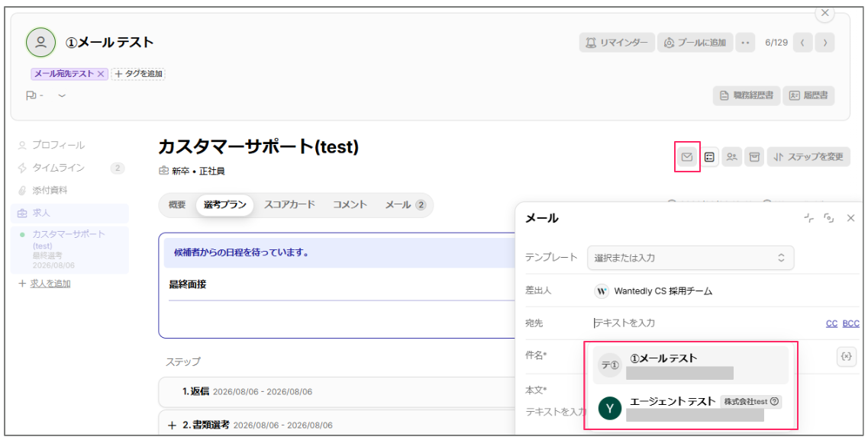This screenshot has height=440, width=868.
Task: Click the BCC link
Action: 851,323
